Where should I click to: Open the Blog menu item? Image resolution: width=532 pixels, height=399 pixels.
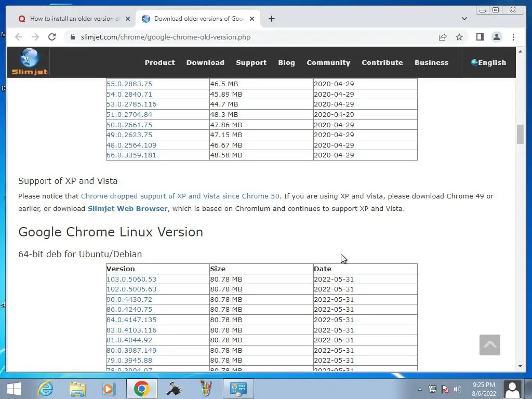(286, 62)
